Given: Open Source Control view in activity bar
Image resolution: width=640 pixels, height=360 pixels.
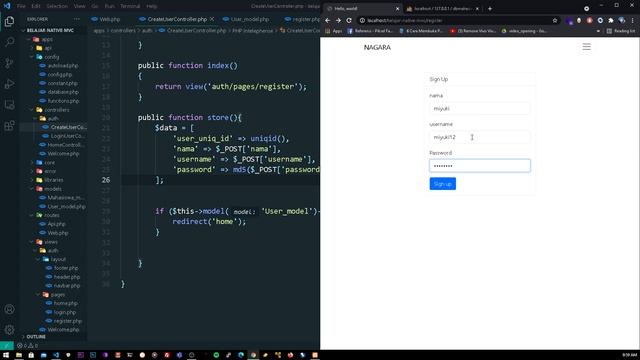Looking at the screenshot, I should pyautogui.click(x=9, y=63).
